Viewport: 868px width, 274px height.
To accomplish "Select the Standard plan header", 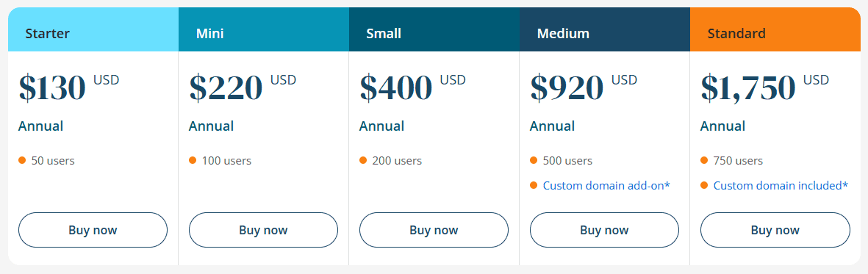I will click(775, 29).
